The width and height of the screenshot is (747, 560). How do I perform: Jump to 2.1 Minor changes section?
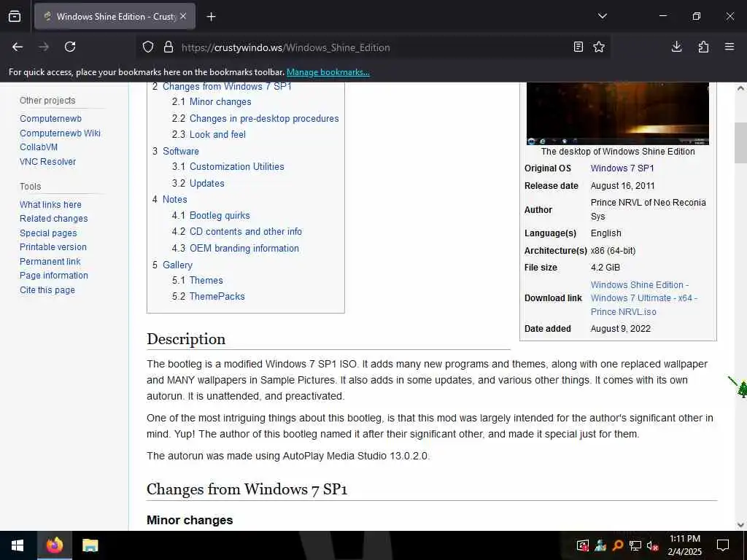(x=212, y=102)
